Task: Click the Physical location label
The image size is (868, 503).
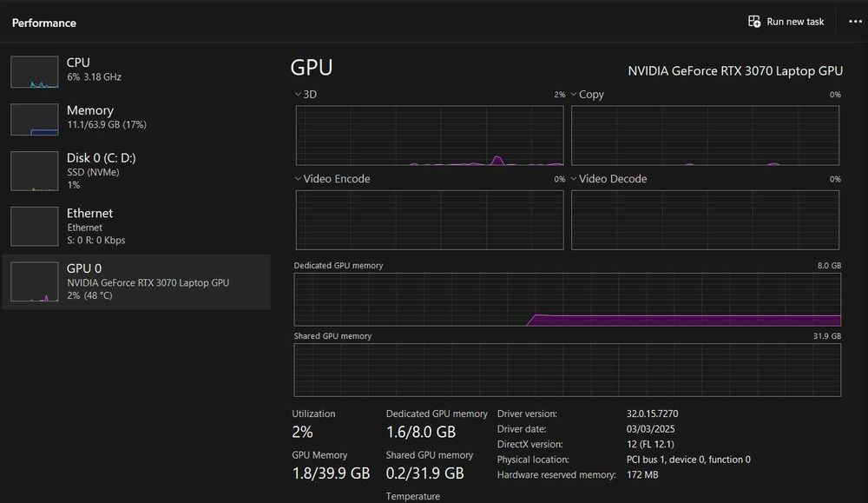Action: tap(533, 460)
